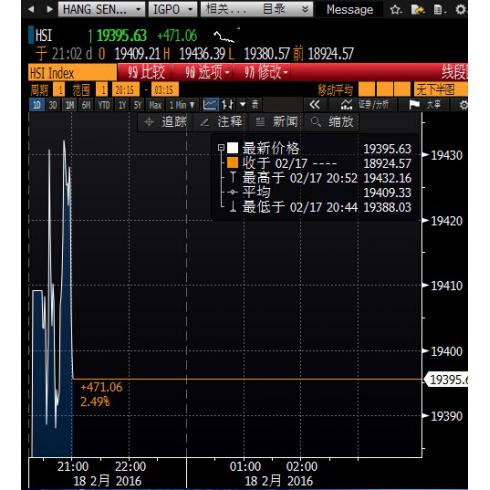490x490 pixels.
Task: Open settings gear in top header
Action: point(461,10)
